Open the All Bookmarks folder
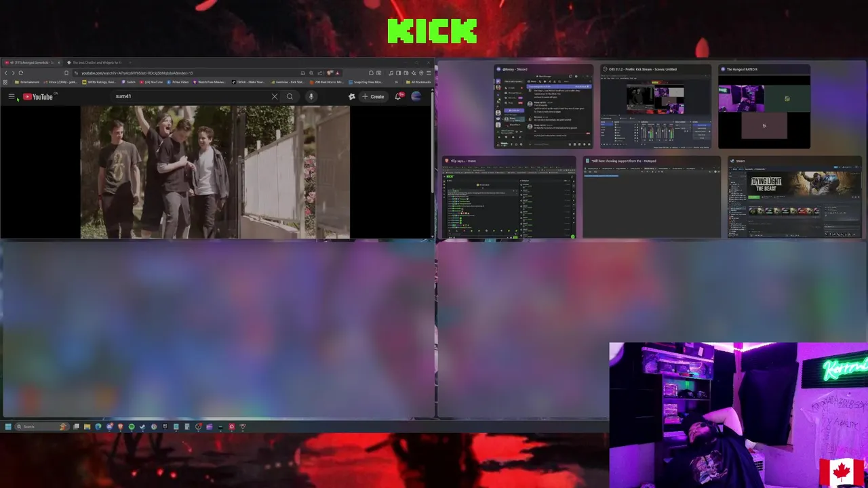 tap(417, 82)
